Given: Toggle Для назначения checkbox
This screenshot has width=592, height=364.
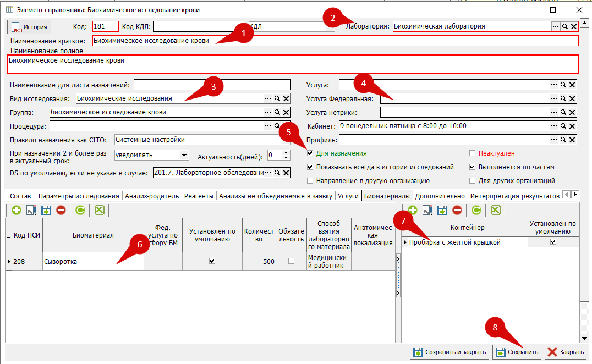Looking at the screenshot, I should coord(310,153).
